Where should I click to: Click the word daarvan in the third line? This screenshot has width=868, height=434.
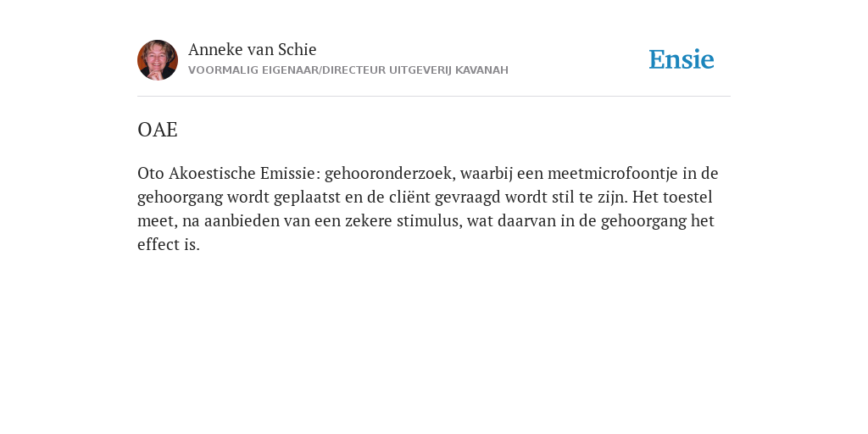(529, 221)
